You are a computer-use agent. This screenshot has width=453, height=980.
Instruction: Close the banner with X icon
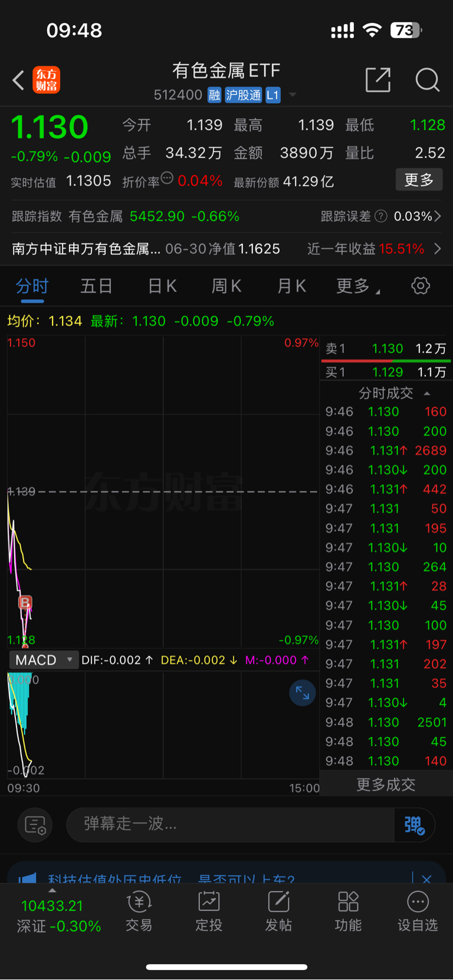tap(426, 879)
